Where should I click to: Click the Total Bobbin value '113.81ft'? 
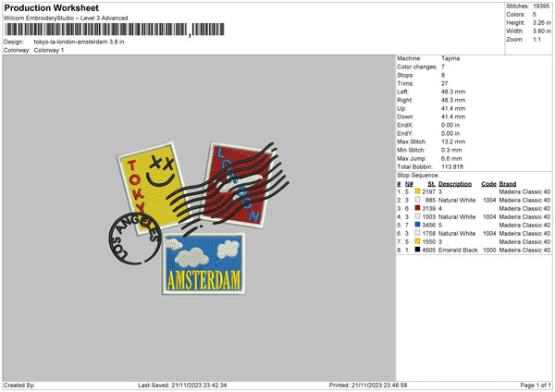pos(452,166)
